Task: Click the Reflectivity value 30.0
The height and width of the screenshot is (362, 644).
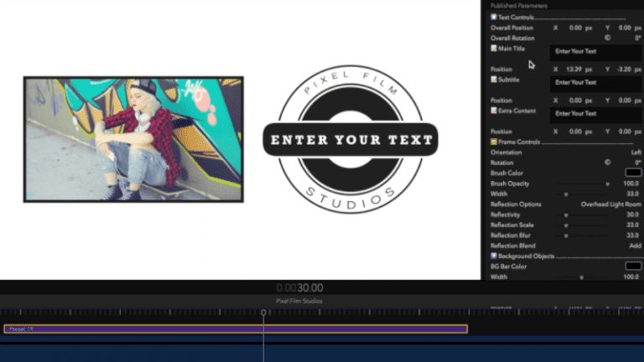Action: click(633, 215)
